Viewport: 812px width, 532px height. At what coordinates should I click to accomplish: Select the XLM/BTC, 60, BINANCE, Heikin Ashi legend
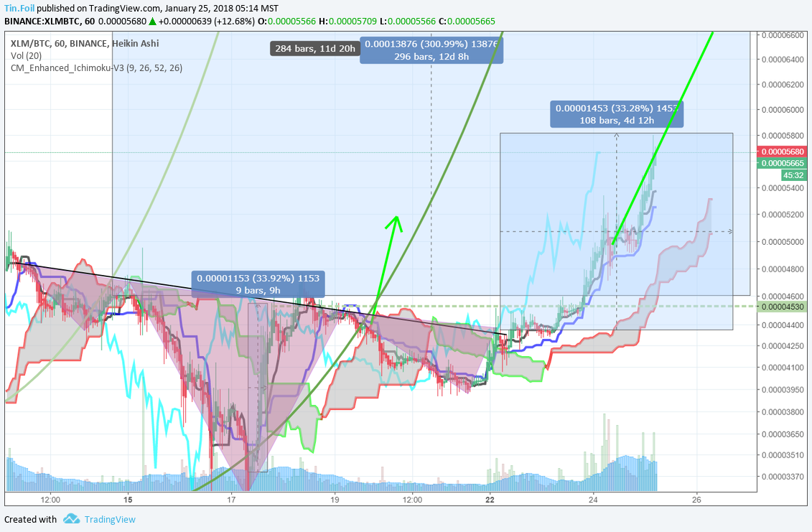point(85,44)
